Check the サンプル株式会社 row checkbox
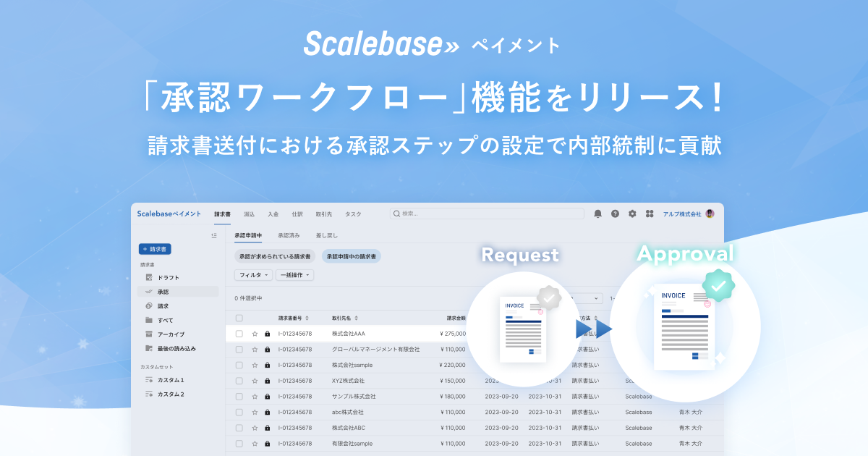868x456 pixels. 239,397
